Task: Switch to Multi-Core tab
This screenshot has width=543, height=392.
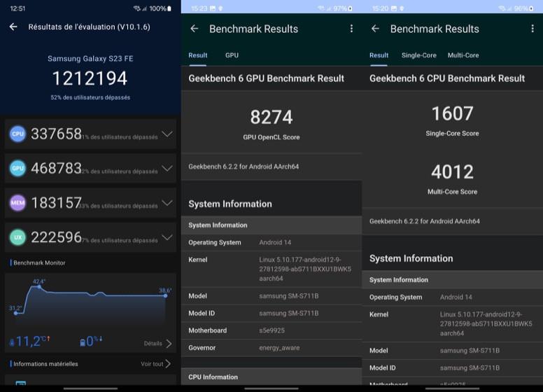Action: tap(463, 55)
